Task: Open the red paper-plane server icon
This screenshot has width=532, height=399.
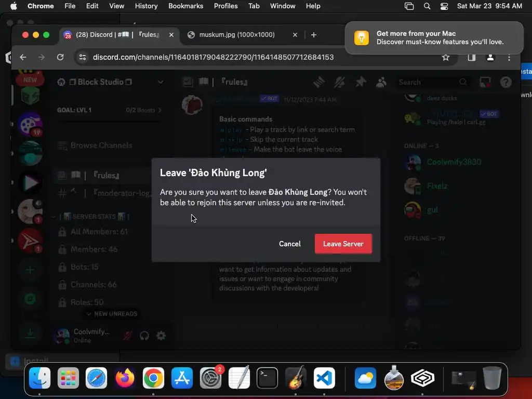Action: click(x=30, y=241)
